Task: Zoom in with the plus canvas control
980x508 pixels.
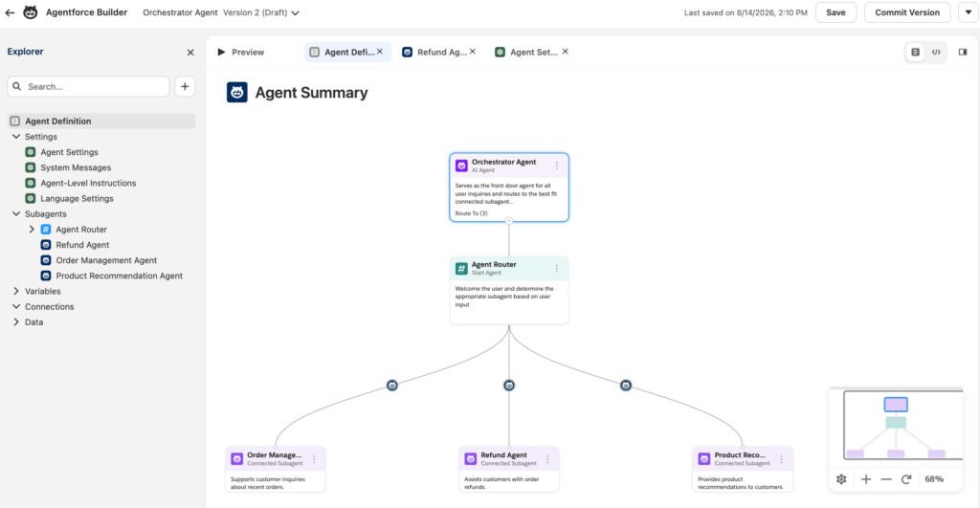Action: [x=865, y=479]
